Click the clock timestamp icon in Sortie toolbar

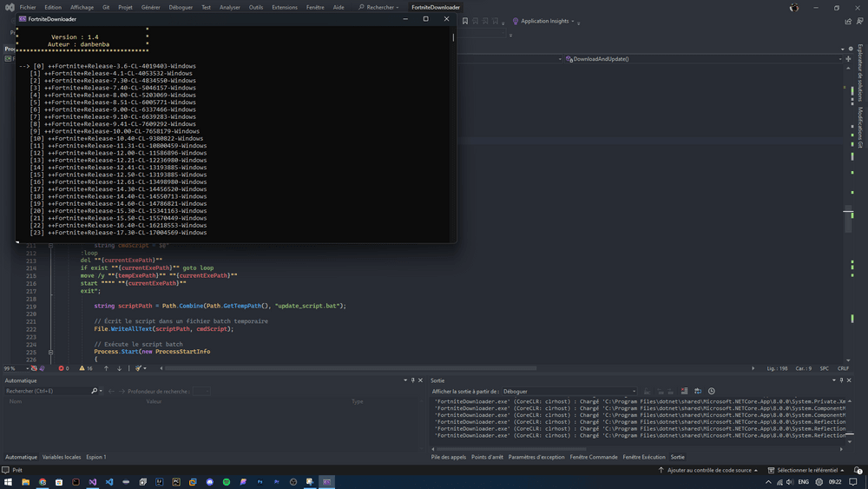click(712, 392)
